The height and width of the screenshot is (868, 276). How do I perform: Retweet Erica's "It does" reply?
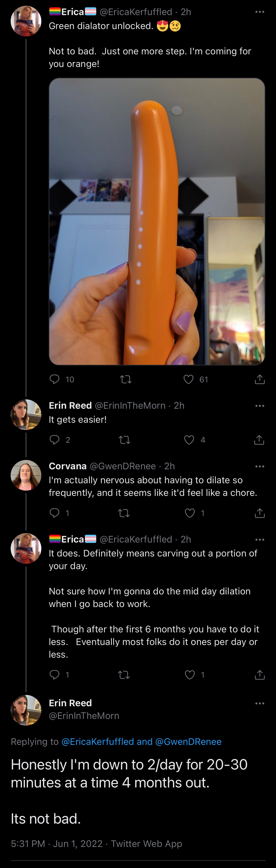(124, 675)
